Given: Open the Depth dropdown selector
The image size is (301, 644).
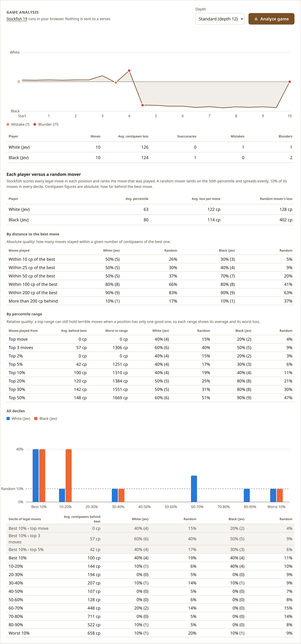Looking at the screenshot, I should click(220, 19).
